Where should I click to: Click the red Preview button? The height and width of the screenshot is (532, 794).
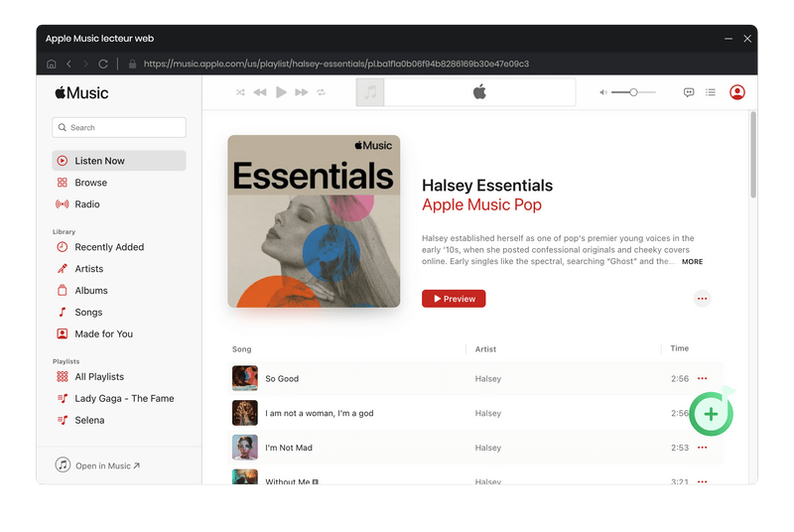click(454, 299)
